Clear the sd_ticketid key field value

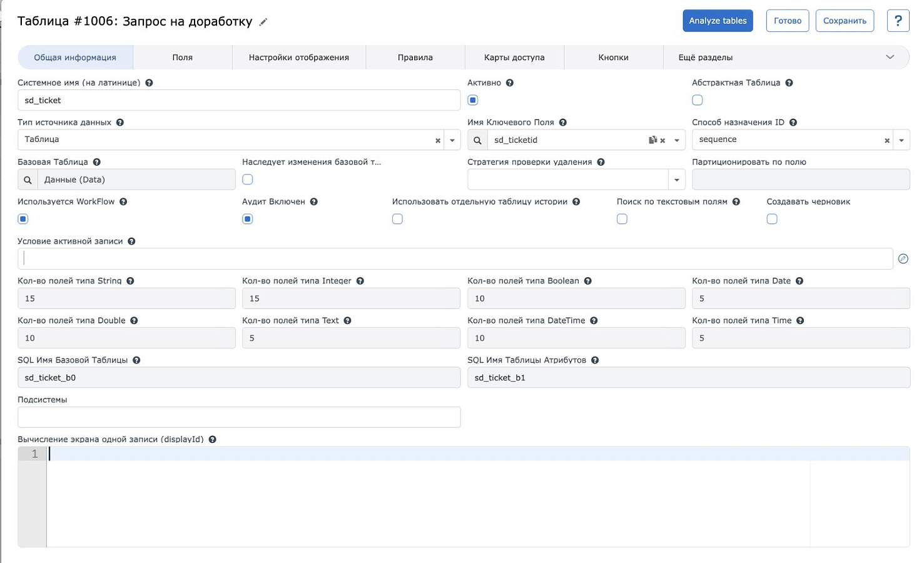pos(663,141)
